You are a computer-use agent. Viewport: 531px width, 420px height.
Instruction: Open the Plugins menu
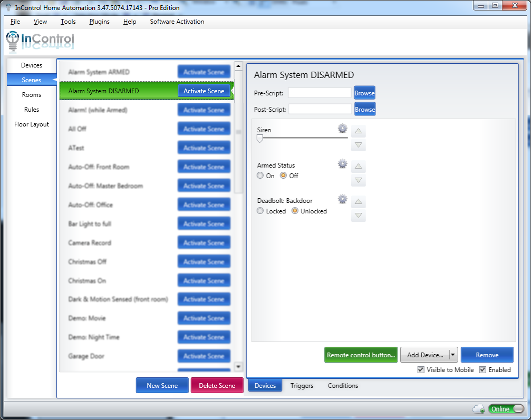click(x=99, y=22)
